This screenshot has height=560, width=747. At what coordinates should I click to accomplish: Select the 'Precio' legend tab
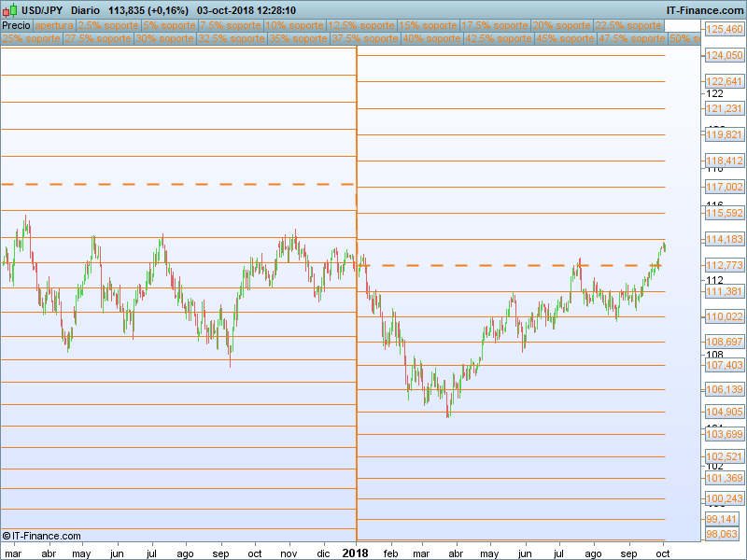(x=16, y=26)
